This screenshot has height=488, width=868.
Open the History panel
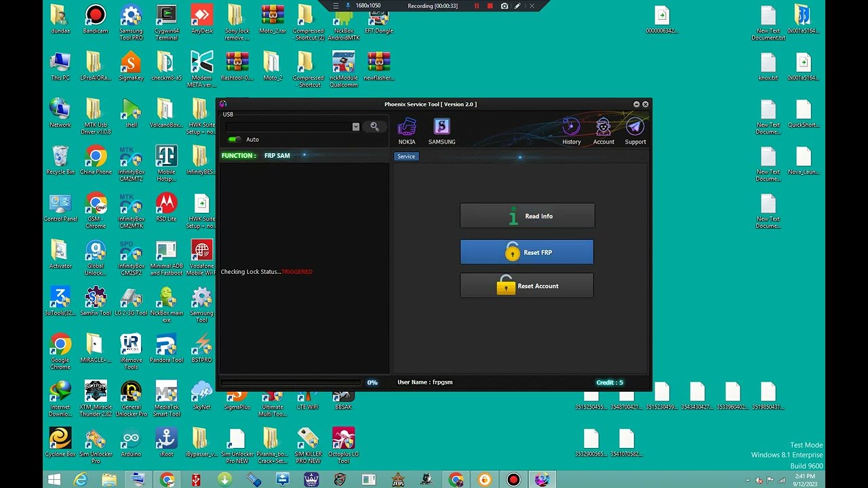572,131
